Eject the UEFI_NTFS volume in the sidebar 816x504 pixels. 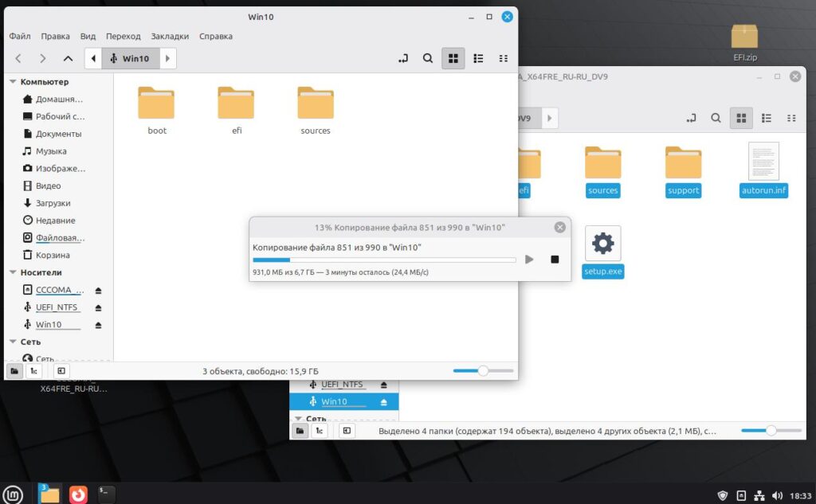(x=98, y=307)
